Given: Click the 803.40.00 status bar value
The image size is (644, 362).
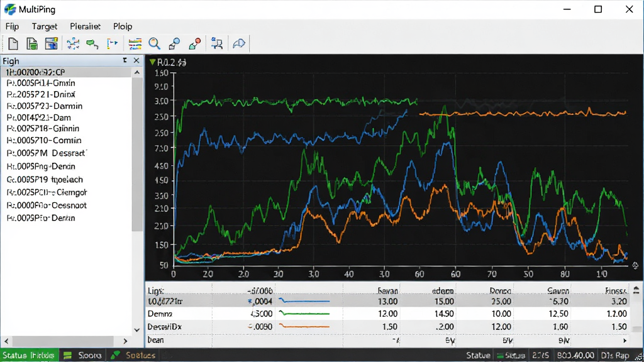Looking at the screenshot, I should coord(575,356).
